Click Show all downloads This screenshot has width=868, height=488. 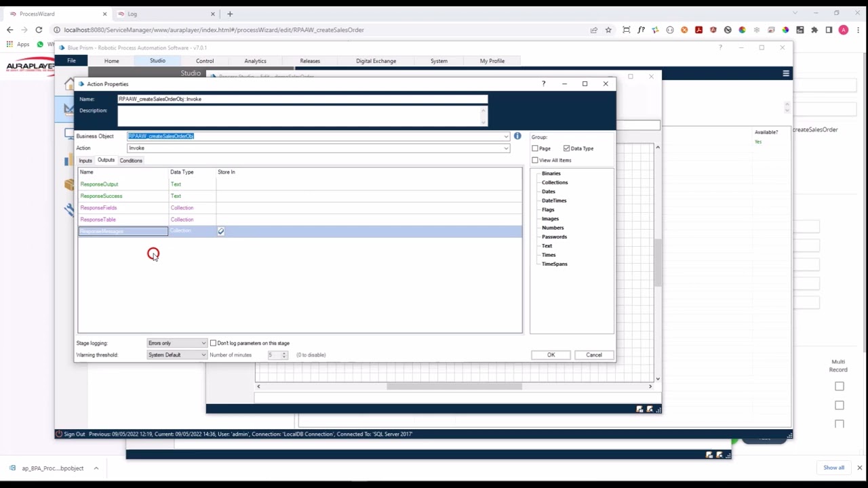tap(834, 468)
